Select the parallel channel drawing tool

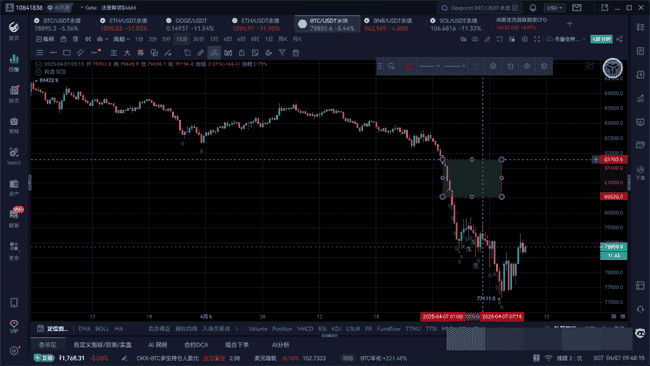80,53
